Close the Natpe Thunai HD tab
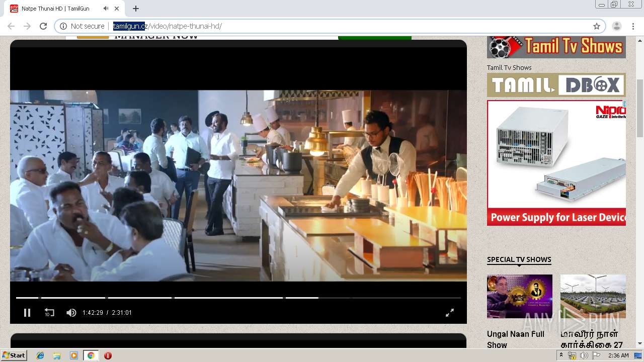644x362 pixels. pyautogui.click(x=117, y=9)
